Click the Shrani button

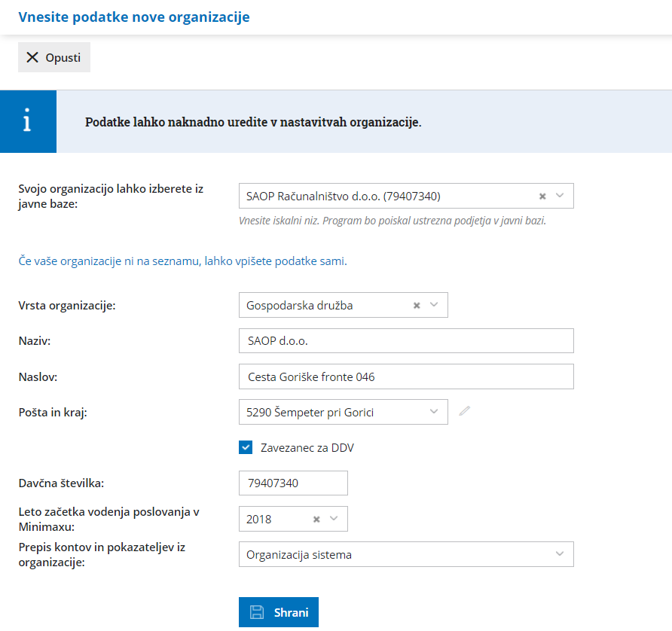point(279,612)
